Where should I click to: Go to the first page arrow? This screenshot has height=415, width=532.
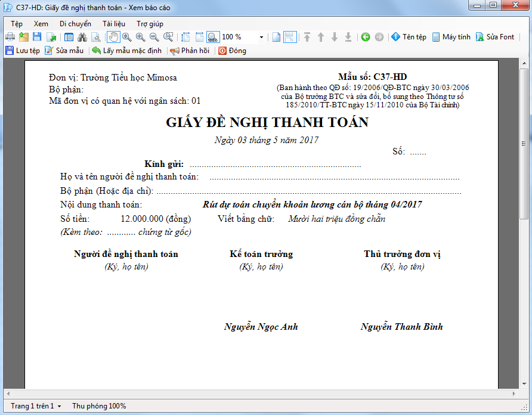(x=307, y=37)
